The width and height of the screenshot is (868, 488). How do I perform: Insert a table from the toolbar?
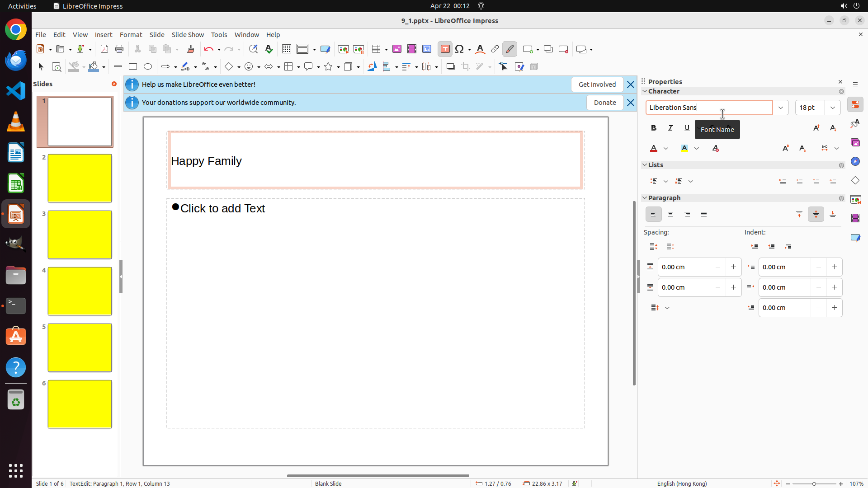point(376,49)
